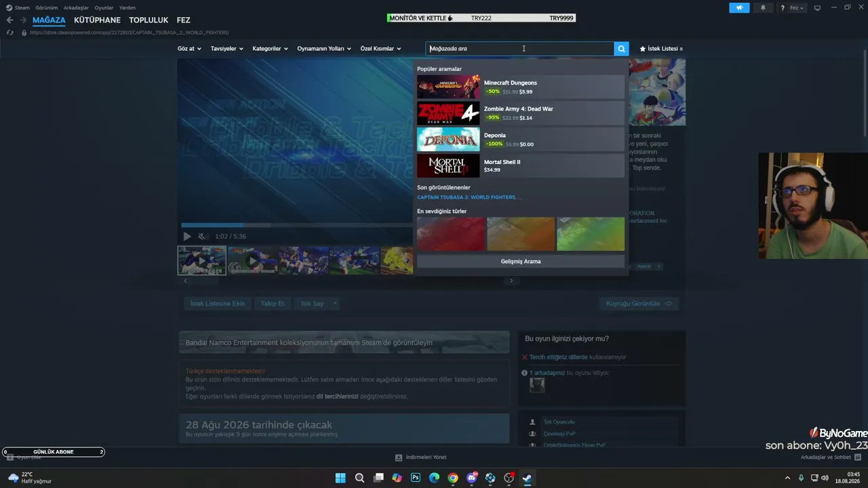Switch to the KÜTÜPHANE tab
Screen dimensions: 868x488
pyautogui.click(x=97, y=20)
